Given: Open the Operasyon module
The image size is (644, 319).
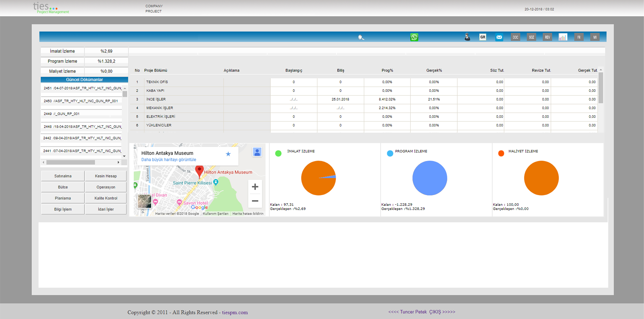Looking at the screenshot, I should (x=106, y=187).
